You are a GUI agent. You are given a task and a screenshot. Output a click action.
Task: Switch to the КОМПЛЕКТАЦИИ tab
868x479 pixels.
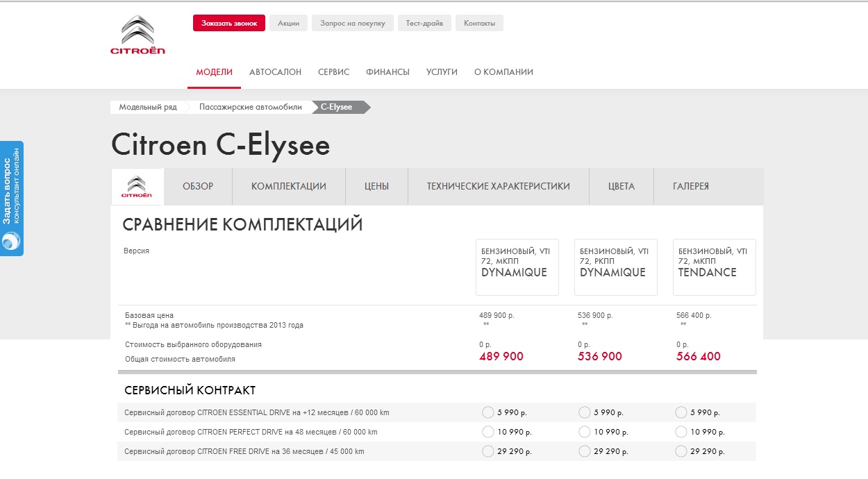tap(288, 187)
